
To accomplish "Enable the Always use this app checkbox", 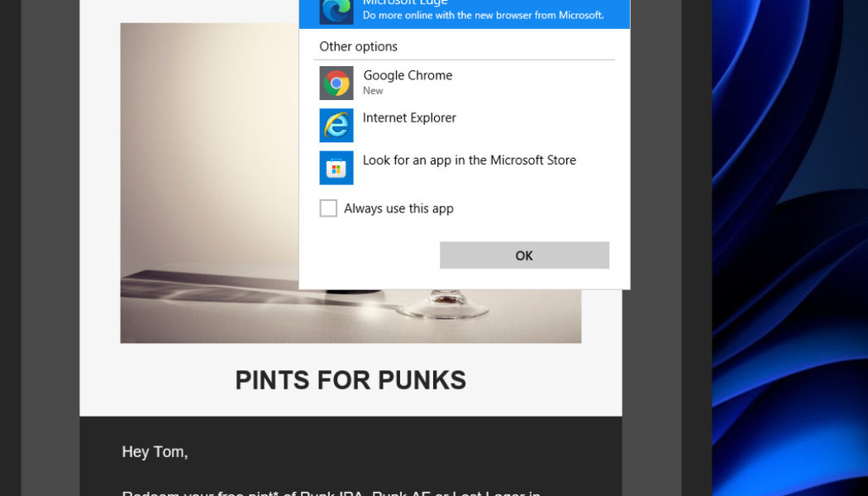I will (328, 208).
